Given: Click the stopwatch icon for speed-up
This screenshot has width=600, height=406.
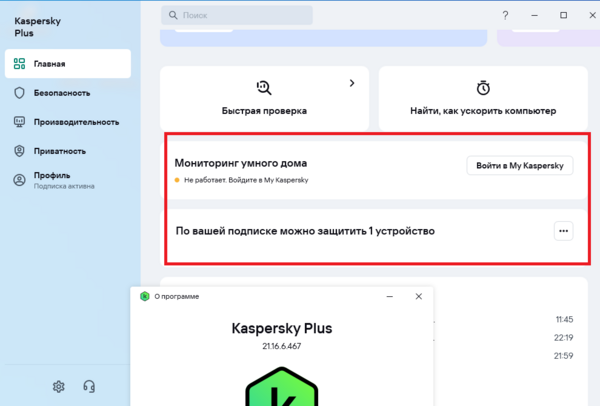Looking at the screenshot, I should point(483,88).
